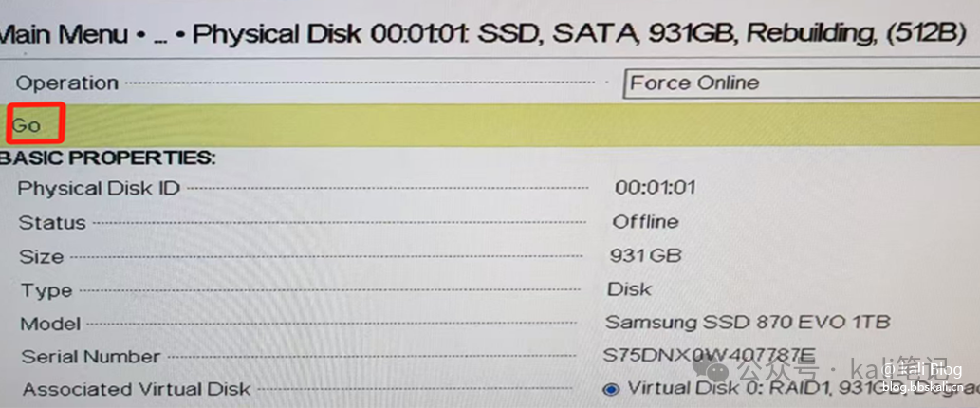This screenshot has width=980, height=408.
Task: Click the Physical Disk 00:01:01 breadcrumb title
Action: click(578, 34)
